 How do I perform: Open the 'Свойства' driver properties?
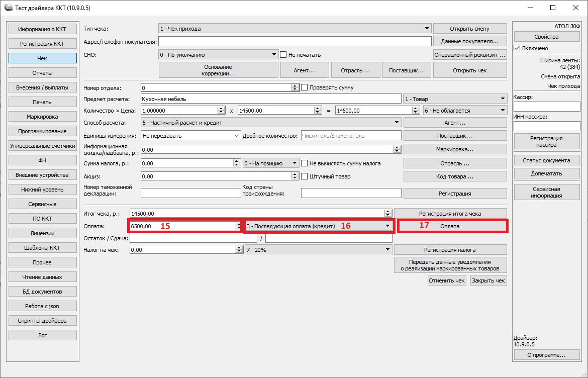point(546,37)
